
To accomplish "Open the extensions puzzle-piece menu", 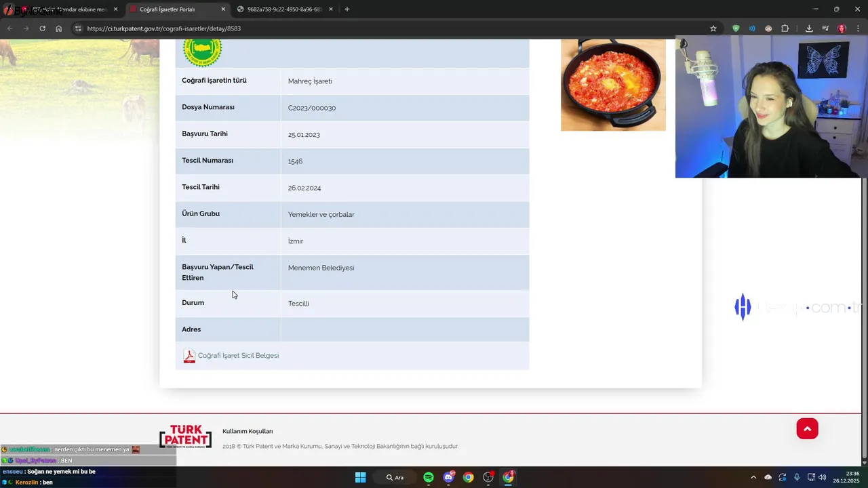I will (785, 28).
